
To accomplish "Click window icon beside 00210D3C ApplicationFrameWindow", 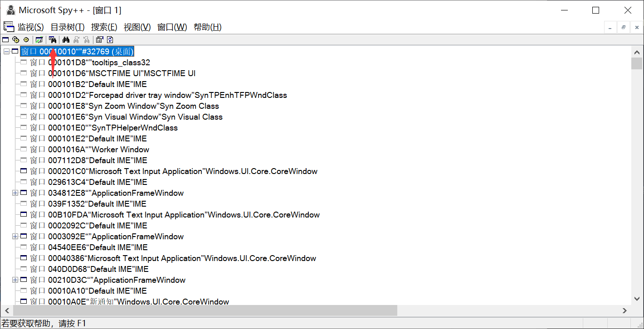I will pyautogui.click(x=24, y=280).
